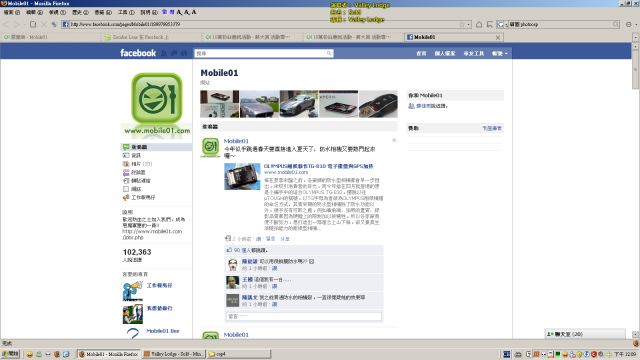Viewport: 640px width, 360px height.
Task: Click the first commenter's avatar with glasses
Action: (x=232, y=264)
